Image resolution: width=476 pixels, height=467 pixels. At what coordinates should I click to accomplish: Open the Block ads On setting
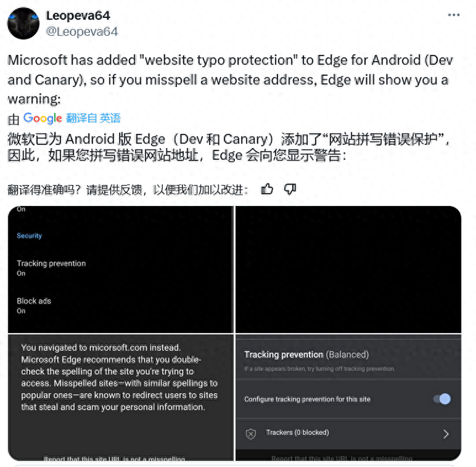pos(33,306)
